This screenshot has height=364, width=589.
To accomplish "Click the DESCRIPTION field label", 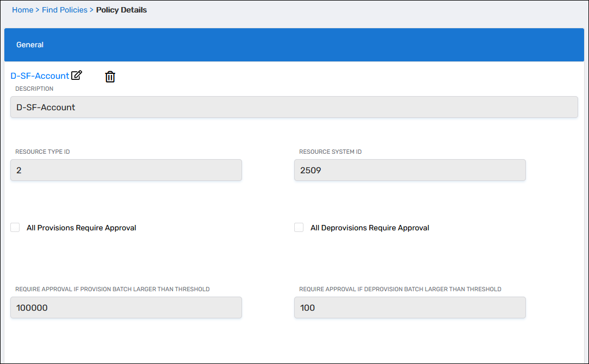I will [34, 89].
